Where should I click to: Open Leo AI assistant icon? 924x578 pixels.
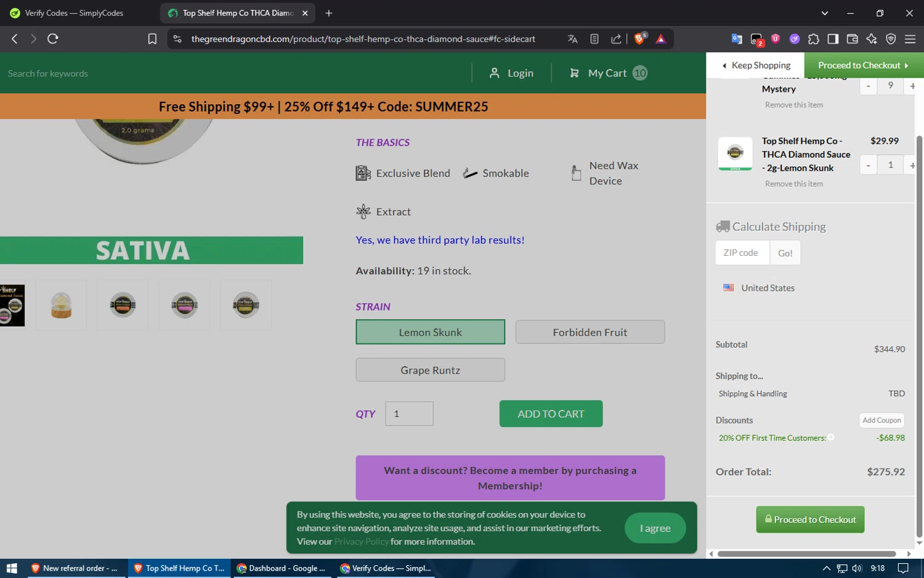click(872, 39)
